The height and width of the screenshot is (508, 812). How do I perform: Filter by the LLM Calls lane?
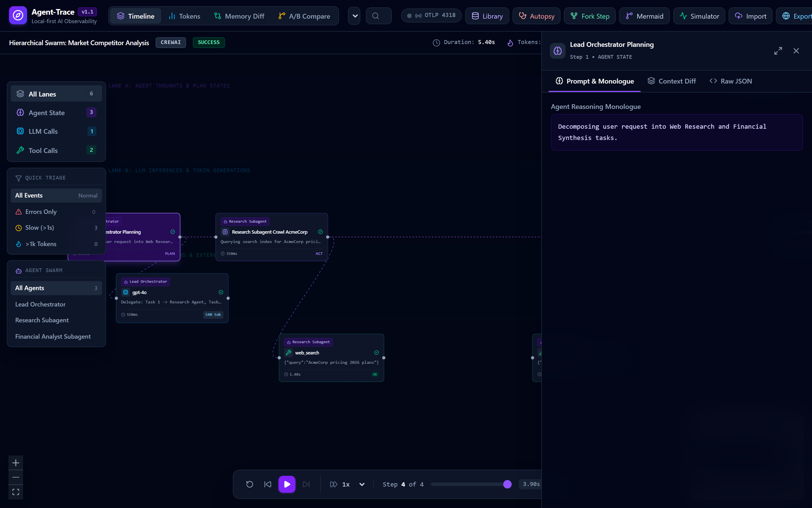56,131
